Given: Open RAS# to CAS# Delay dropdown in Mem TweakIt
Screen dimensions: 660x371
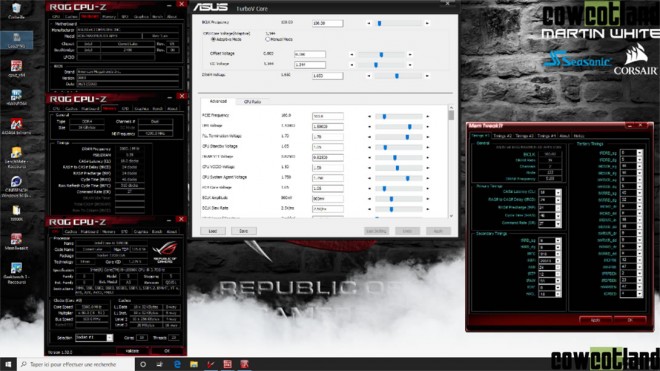Looking at the screenshot, I should 558,200.
